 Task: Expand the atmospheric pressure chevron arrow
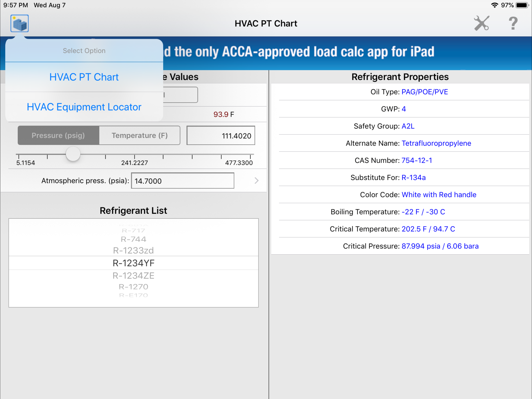coord(256,181)
